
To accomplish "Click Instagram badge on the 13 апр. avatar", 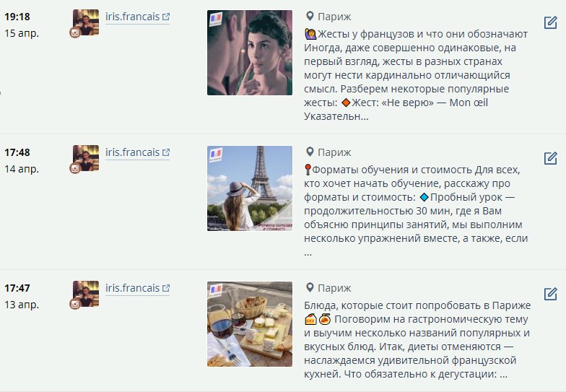I will tap(75, 305).
